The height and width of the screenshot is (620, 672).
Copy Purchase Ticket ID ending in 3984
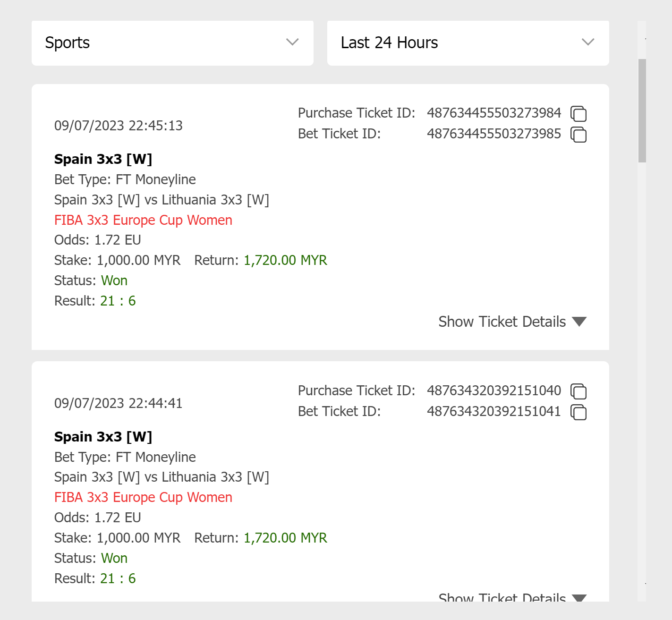point(578,114)
